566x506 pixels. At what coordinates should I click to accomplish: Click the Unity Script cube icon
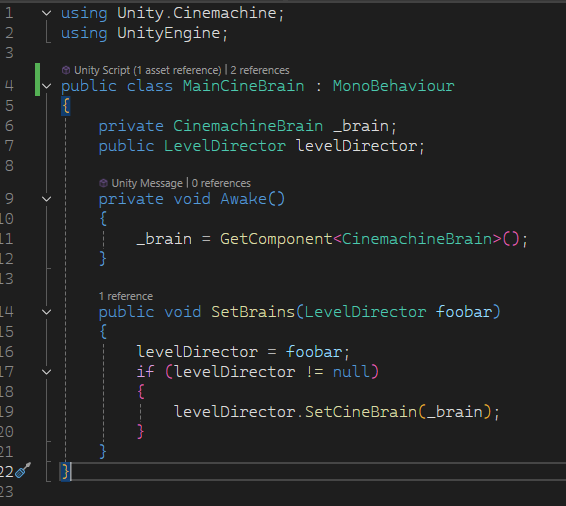[x=66, y=70]
